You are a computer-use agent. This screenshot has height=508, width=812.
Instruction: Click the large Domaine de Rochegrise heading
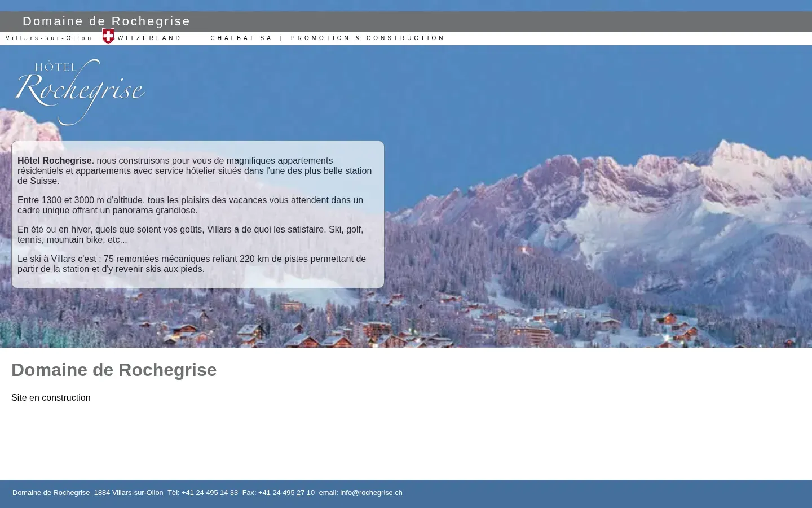pos(114,370)
